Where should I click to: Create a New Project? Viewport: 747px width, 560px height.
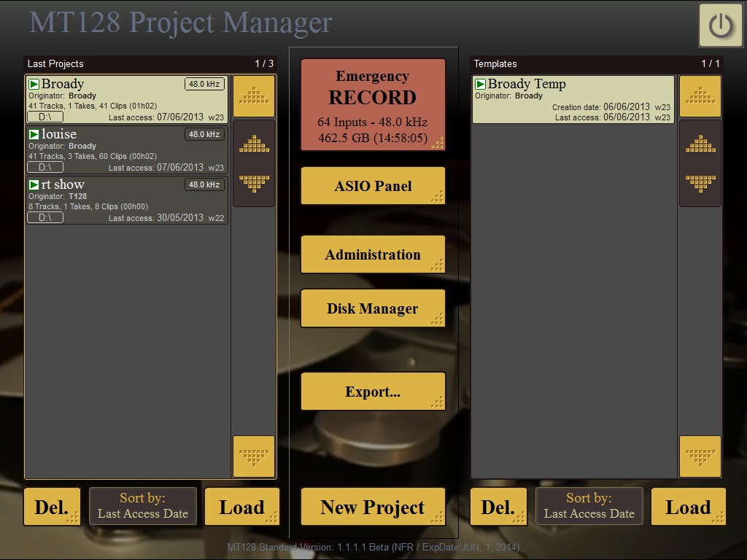click(x=373, y=507)
